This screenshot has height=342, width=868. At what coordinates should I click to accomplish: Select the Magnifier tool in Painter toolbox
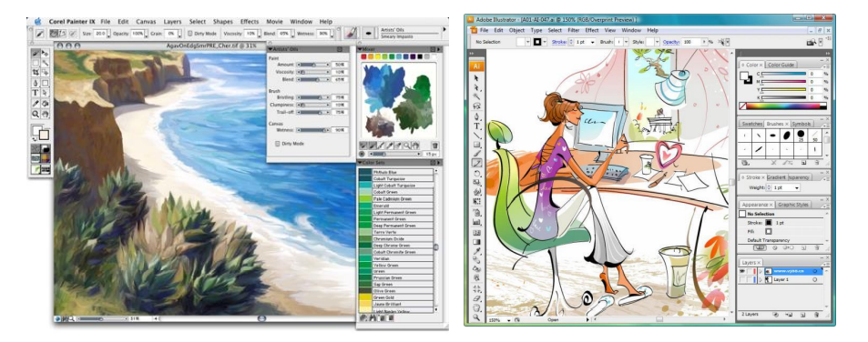tap(36, 114)
